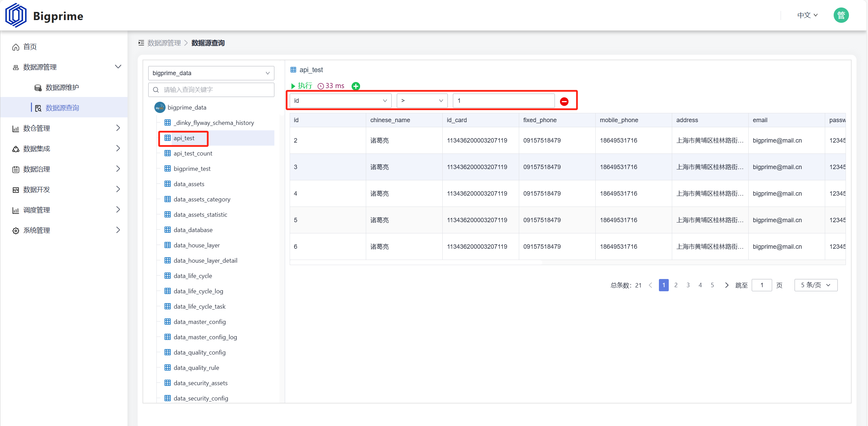Click the filter value field containing 1
This screenshot has height=426, width=868.
coord(504,101)
